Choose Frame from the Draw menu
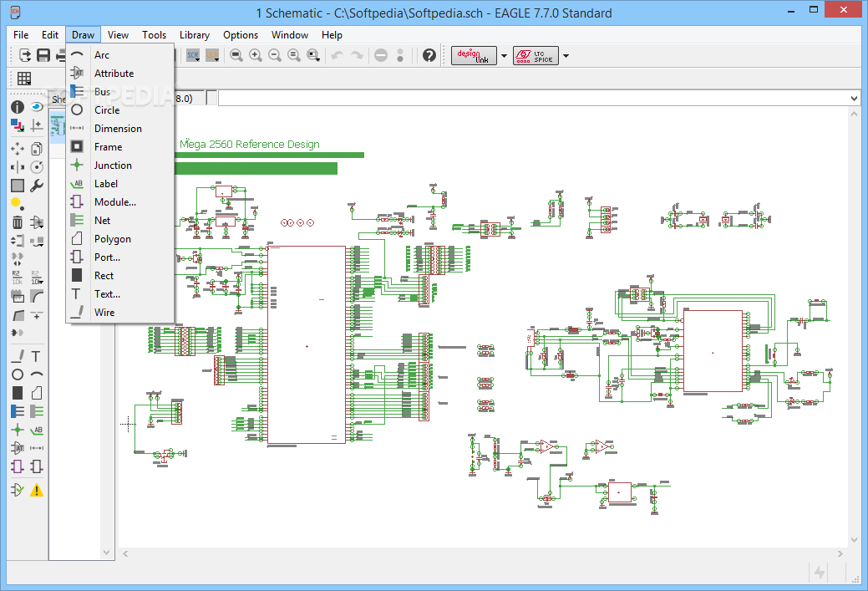This screenshot has width=868, height=591. pos(120,147)
